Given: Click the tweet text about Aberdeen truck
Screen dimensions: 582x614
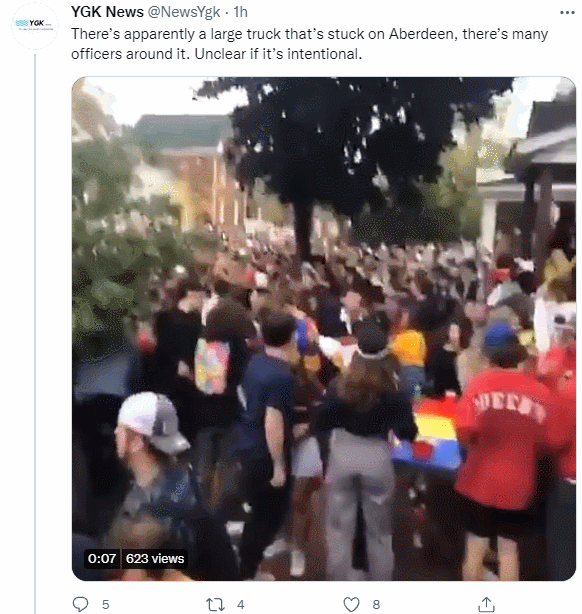Looking at the screenshot, I should point(309,44).
